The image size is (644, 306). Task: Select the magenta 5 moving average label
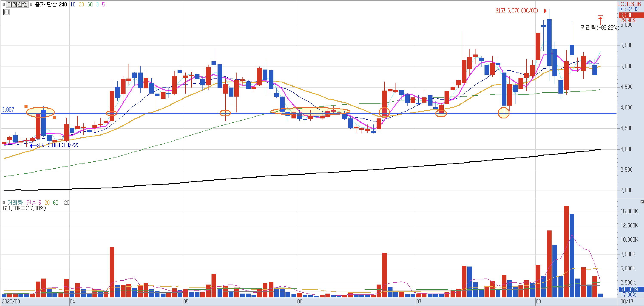103,5
